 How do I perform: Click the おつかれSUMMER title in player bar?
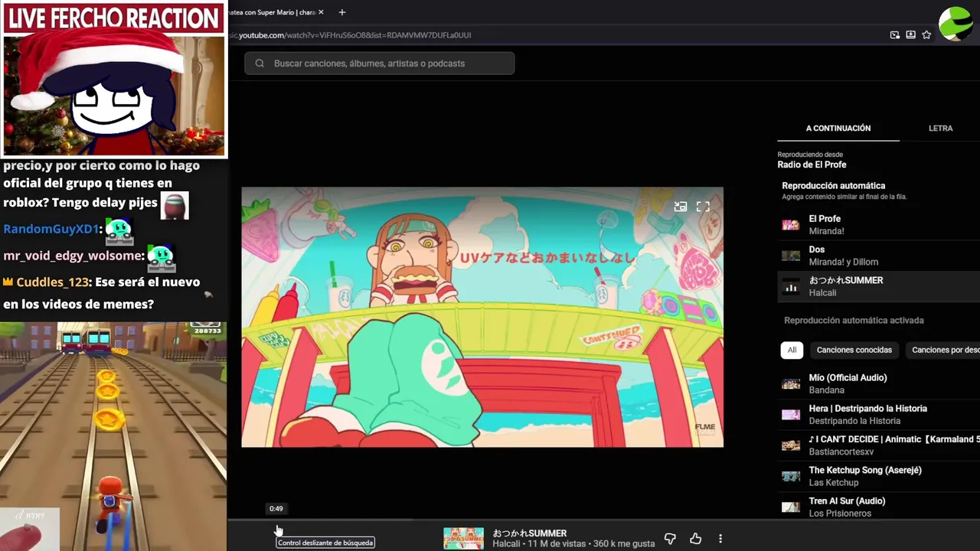coord(530,533)
